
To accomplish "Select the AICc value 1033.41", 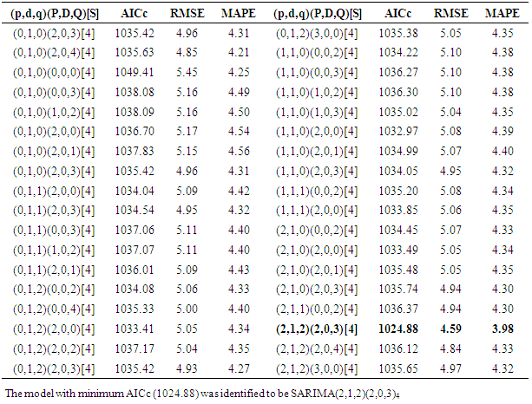I will point(133,328).
